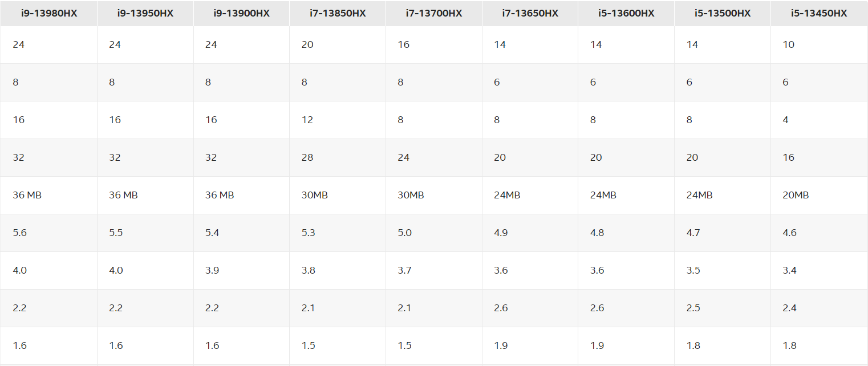868x366 pixels.
Task: Select the i5-13500HX header cell
Action: [723, 13]
